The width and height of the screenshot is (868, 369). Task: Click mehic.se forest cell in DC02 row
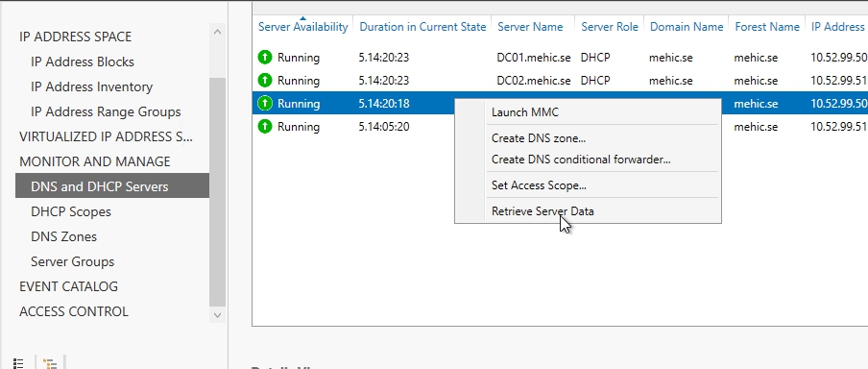tap(756, 81)
